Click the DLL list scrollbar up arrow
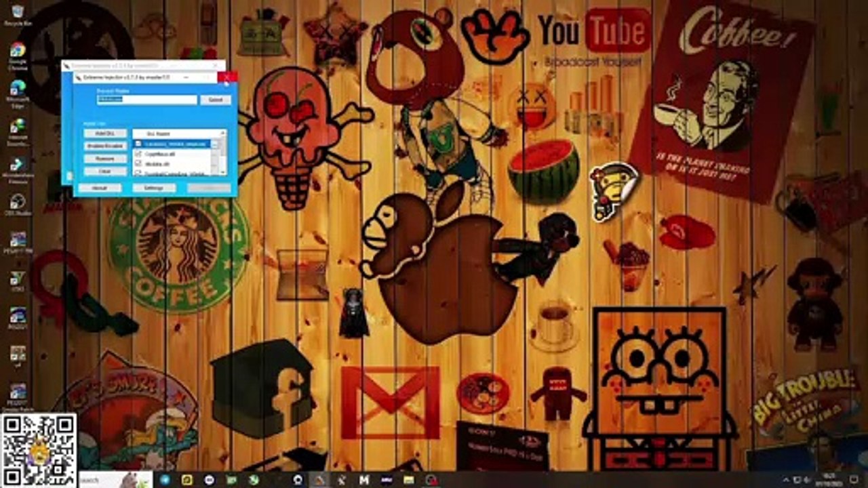 point(222,134)
